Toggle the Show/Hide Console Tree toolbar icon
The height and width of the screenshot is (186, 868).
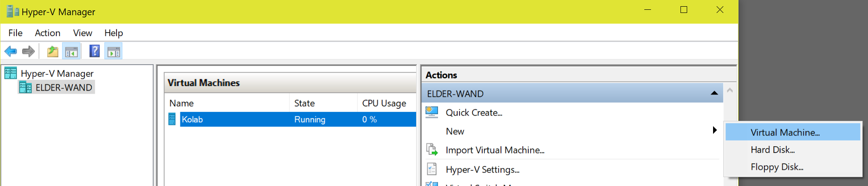(71, 52)
